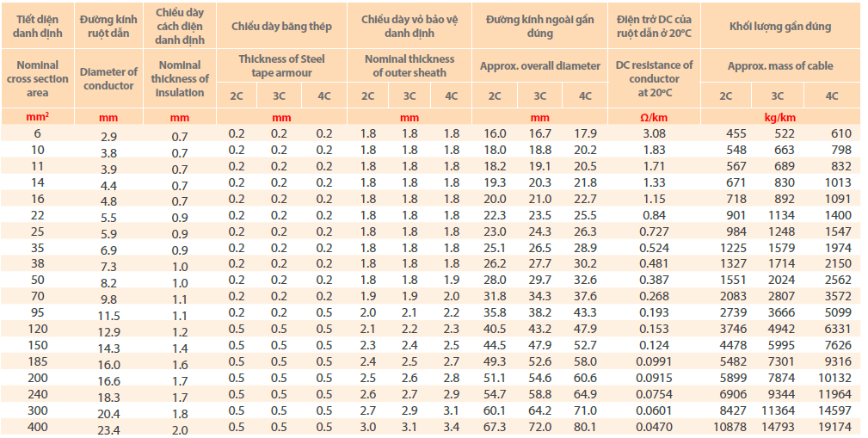Click the 'Approx. mass of cable' header
The height and width of the screenshot is (438, 868).
click(779, 65)
